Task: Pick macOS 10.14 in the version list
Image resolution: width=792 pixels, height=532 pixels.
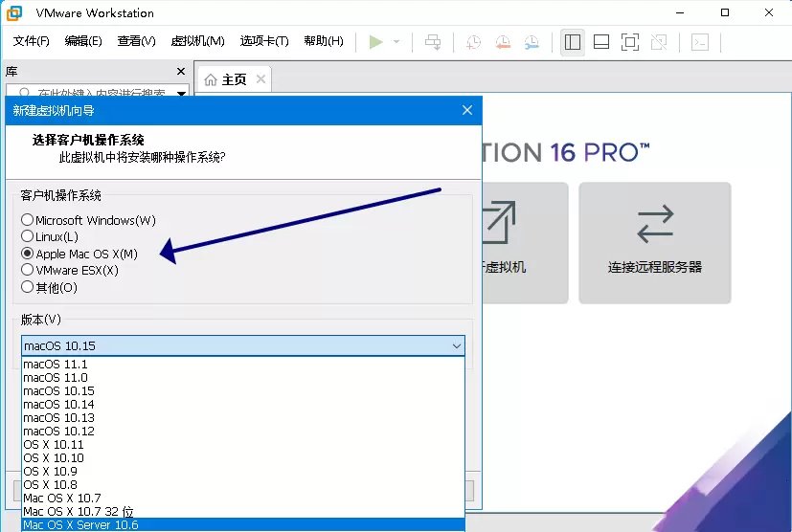Action: click(x=243, y=405)
